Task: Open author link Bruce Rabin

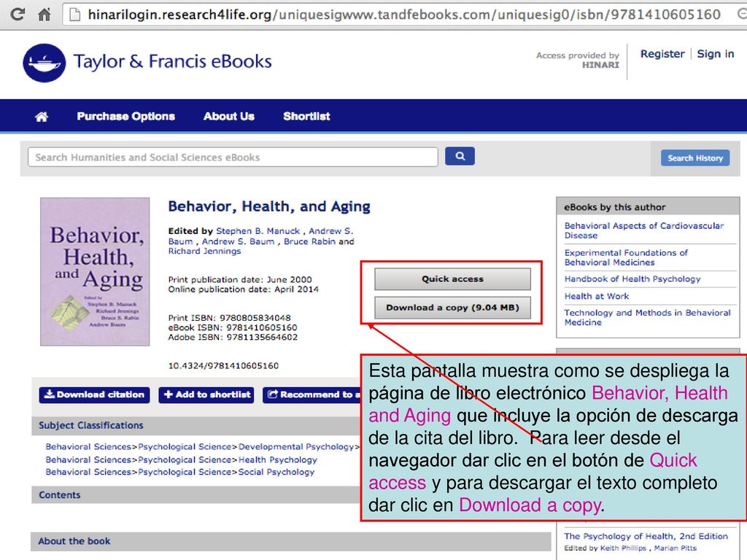Action: tap(309, 241)
